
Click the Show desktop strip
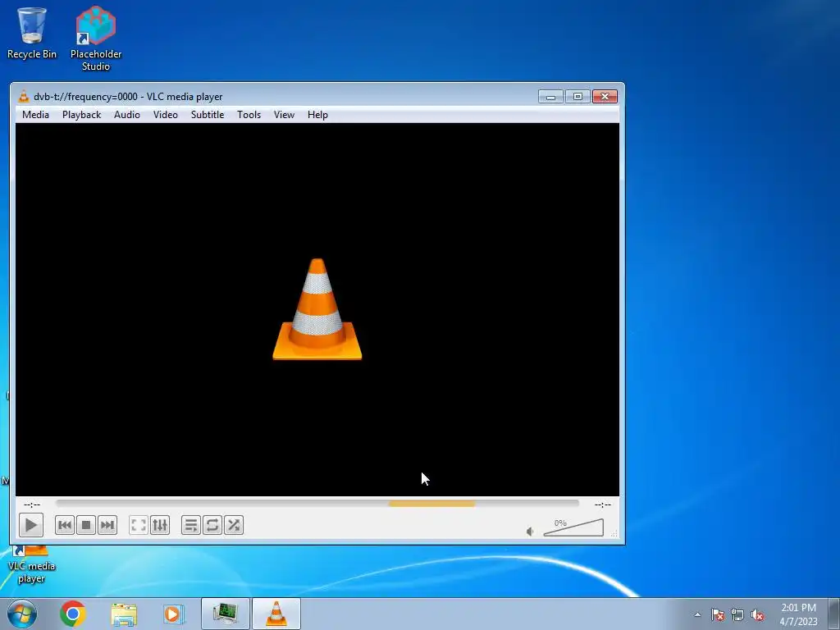[x=834, y=614]
